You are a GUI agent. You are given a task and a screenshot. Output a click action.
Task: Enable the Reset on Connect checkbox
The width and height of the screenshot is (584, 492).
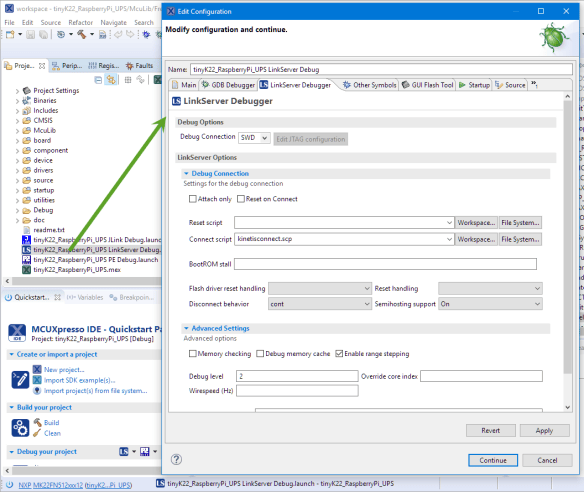241,199
